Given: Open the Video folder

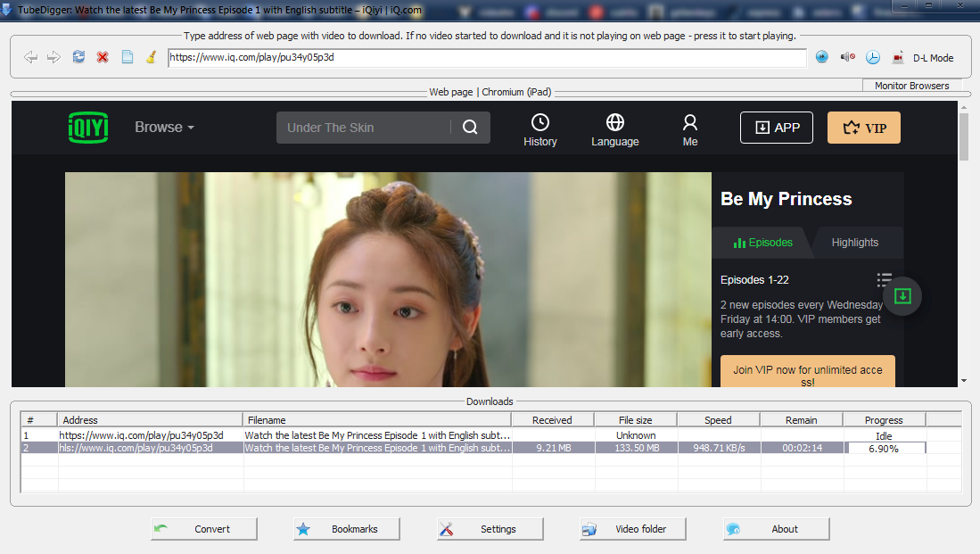Looking at the screenshot, I should point(632,529).
